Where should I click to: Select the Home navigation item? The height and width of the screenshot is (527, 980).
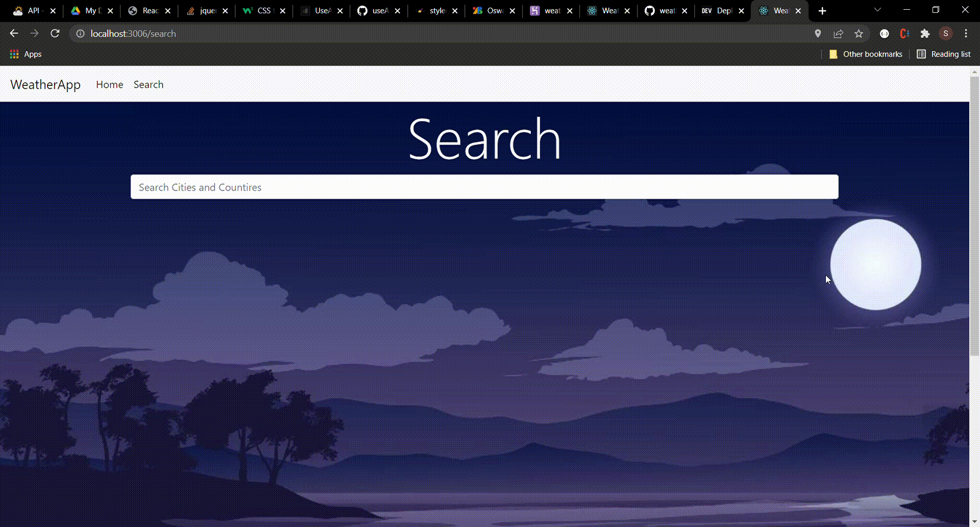point(109,84)
